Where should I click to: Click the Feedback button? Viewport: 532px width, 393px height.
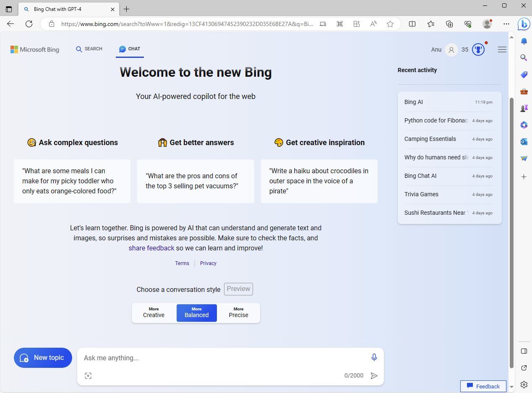pyautogui.click(x=483, y=386)
